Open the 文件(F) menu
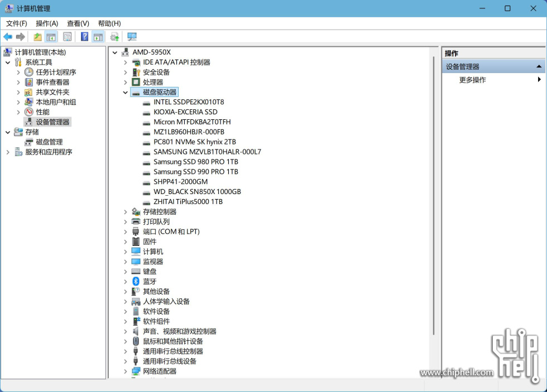This screenshot has width=547, height=392. [x=16, y=23]
